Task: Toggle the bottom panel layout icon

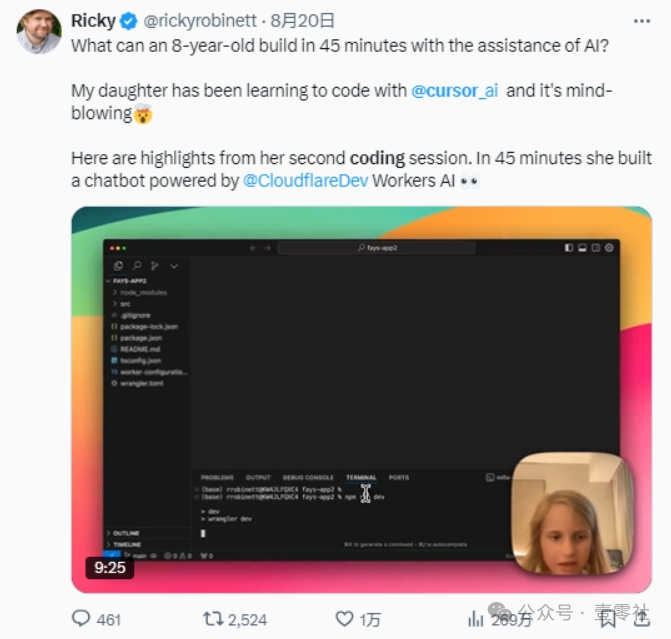Action: [x=582, y=247]
